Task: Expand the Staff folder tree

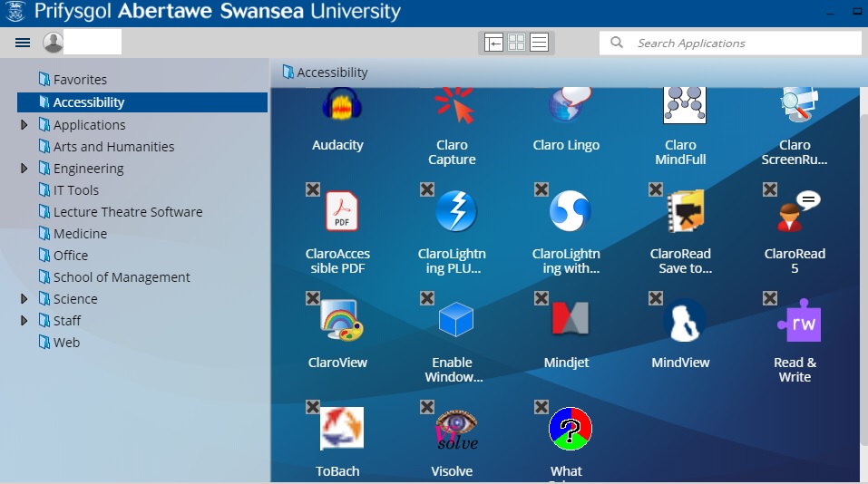Action: tap(24, 320)
